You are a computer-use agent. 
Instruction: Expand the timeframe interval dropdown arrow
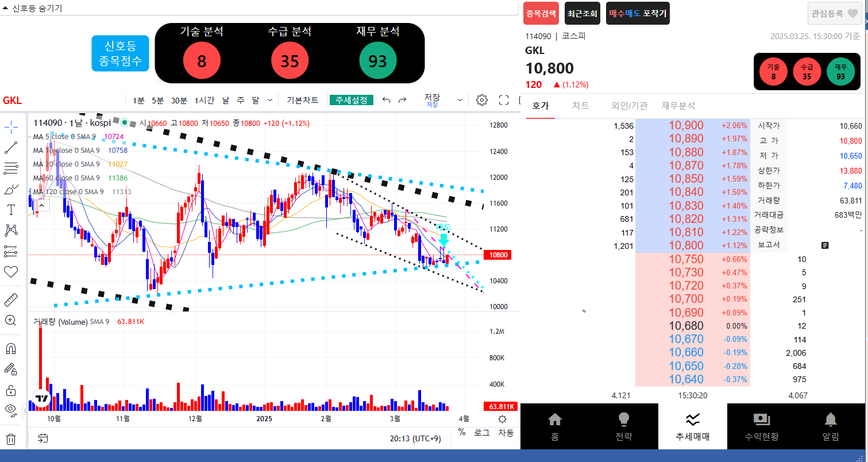point(270,100)
